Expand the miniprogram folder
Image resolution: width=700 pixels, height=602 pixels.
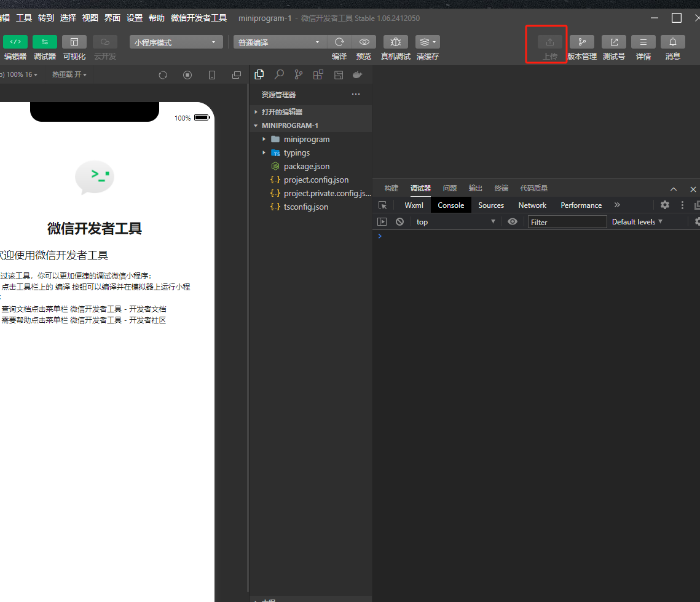tap(311, 140)
